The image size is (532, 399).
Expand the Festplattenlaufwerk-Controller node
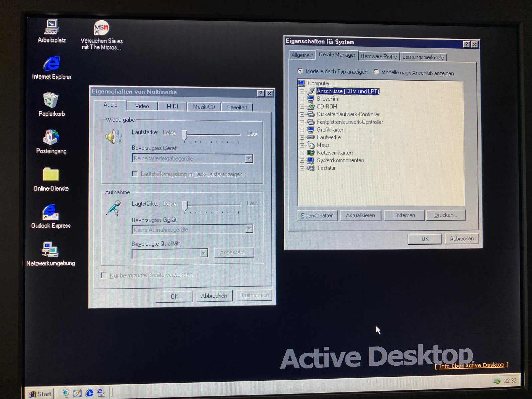[x=302, y=122]
